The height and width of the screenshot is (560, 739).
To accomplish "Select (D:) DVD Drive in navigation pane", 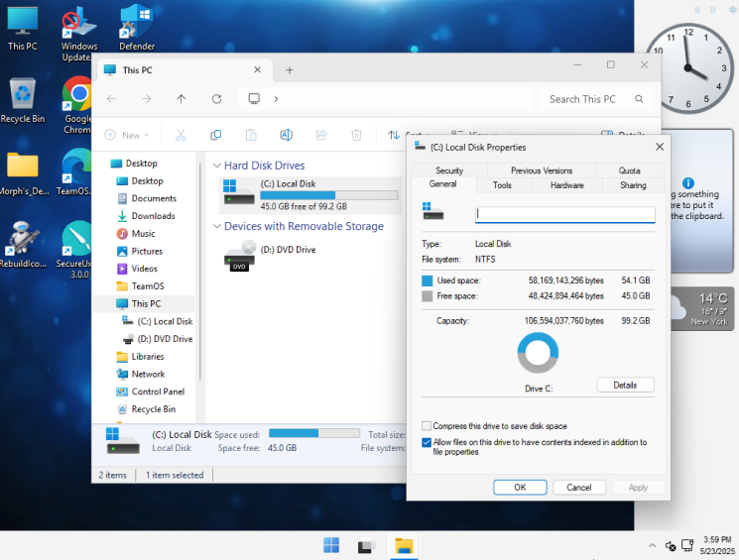I will 158,339.
